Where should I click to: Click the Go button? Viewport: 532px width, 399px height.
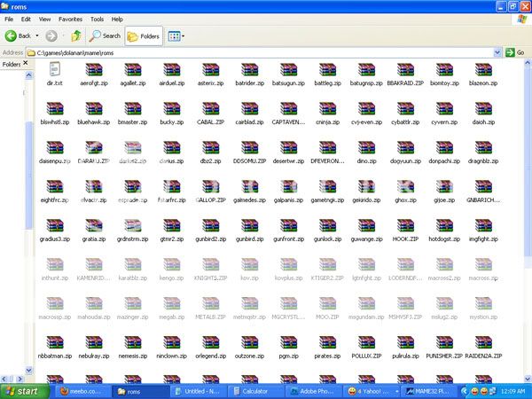514,52
